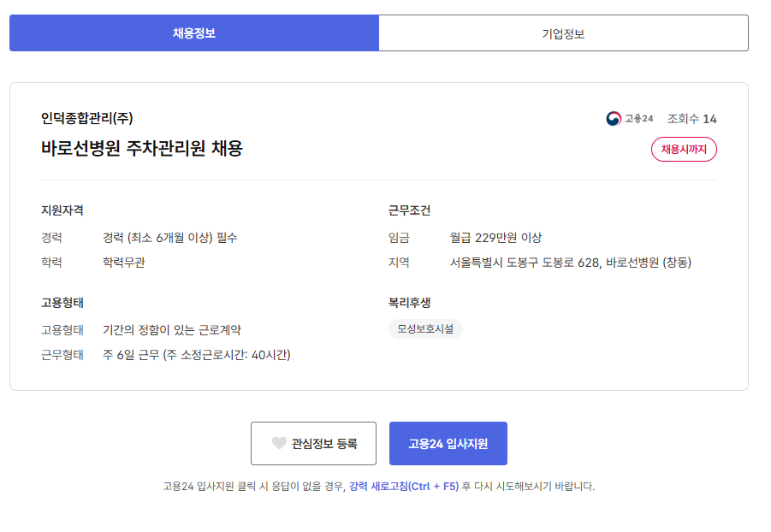Click the 기간의 정함이 있는 근로계약 text
Image resolution: width=771 pixels, height=532 pixels.
tap(172, 329)
